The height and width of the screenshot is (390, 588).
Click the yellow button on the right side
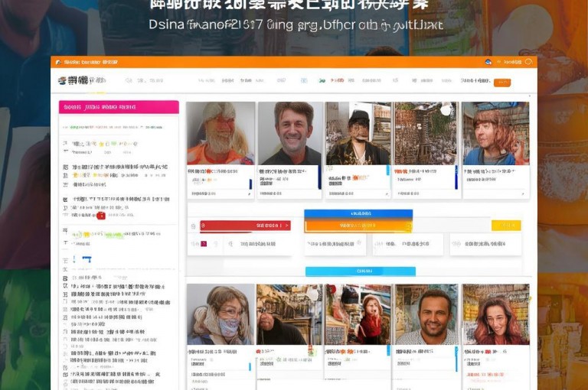(x=506, y=225)
